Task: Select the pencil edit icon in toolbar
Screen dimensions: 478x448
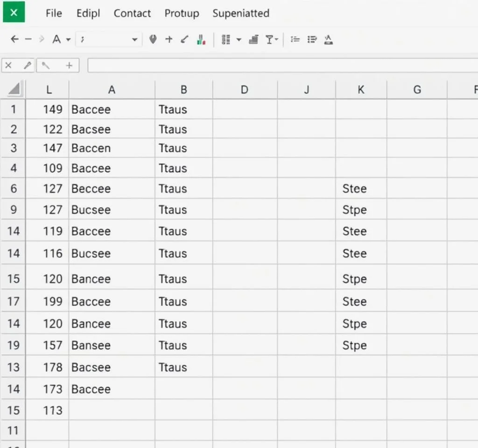Action: 185,40
